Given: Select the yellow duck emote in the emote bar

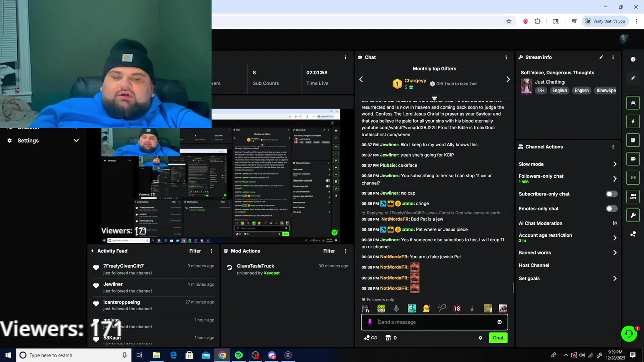Looking at the screenshot, I should click(x=427, y=308).
